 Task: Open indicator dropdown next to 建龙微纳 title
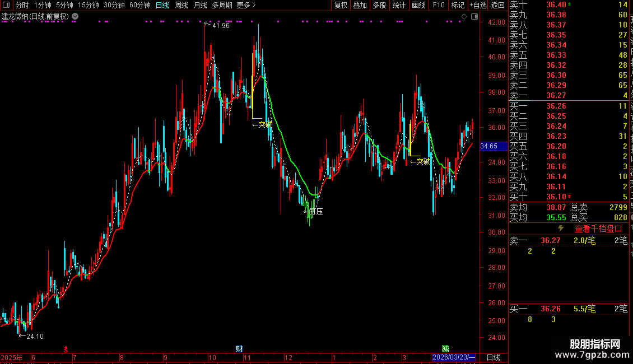[x=75, y=17]
